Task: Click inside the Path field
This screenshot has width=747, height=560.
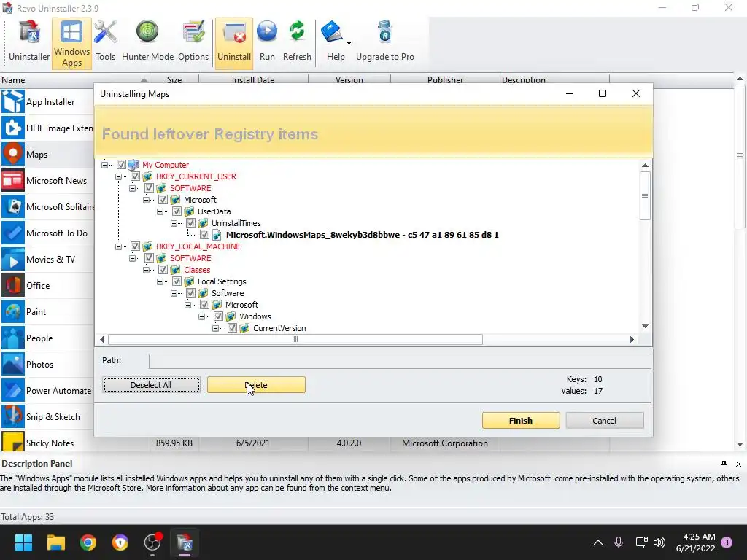Action: click(x=400, y=361)
